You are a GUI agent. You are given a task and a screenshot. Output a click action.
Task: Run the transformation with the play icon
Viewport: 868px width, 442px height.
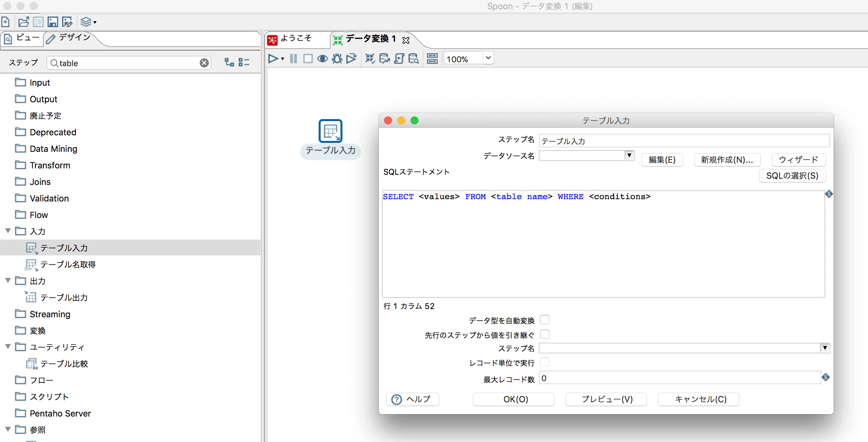tap(273, 59)
